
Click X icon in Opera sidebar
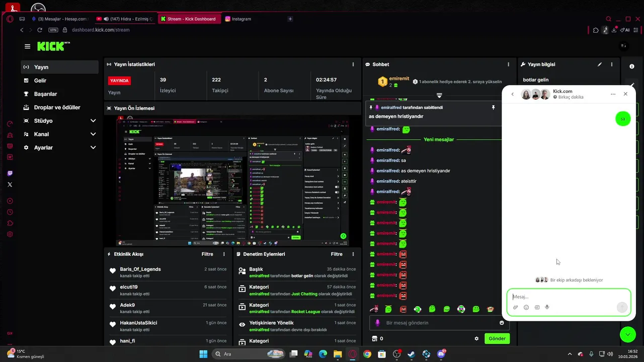tap(10, 185)
